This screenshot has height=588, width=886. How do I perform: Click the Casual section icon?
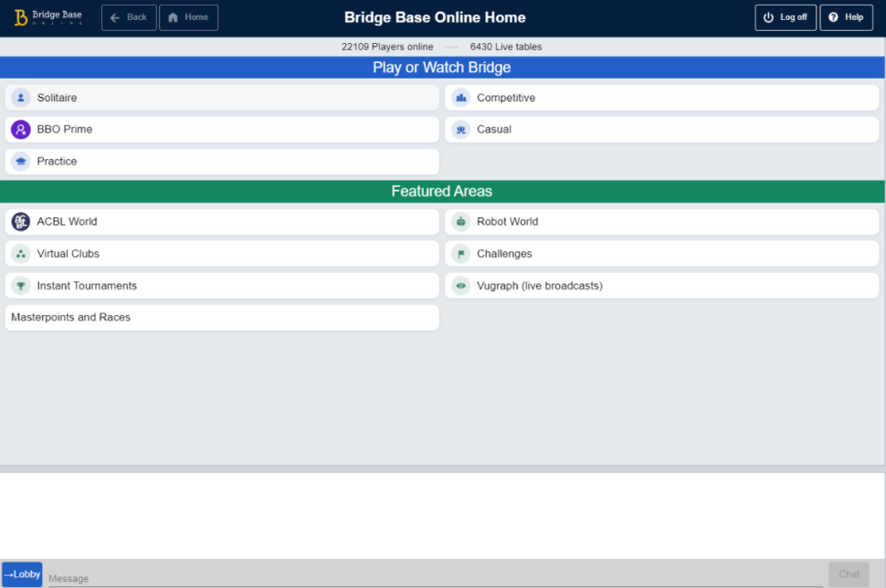(x=459, y=130)
